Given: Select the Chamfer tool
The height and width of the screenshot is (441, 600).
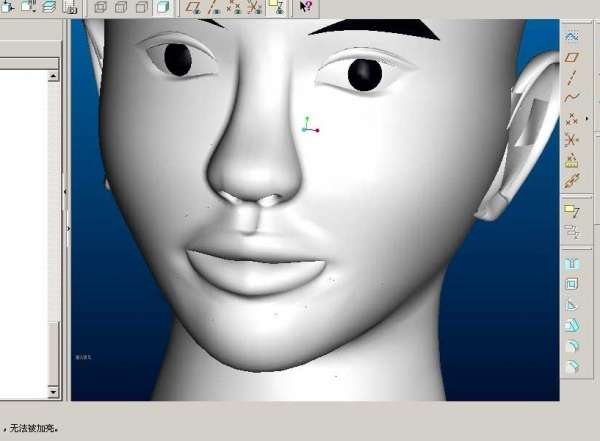Looking at the screenshot, I should point(572,367).
